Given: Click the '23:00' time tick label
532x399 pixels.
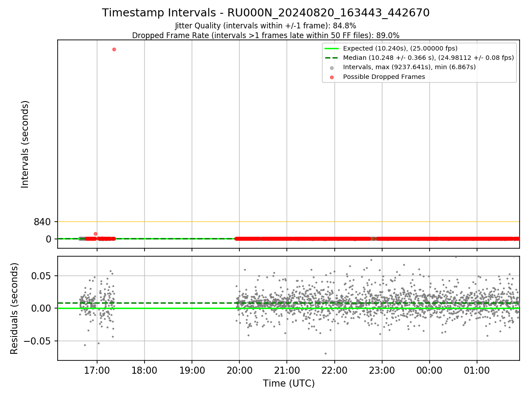Looking at the screenshot, I should (x=382, y=370).
